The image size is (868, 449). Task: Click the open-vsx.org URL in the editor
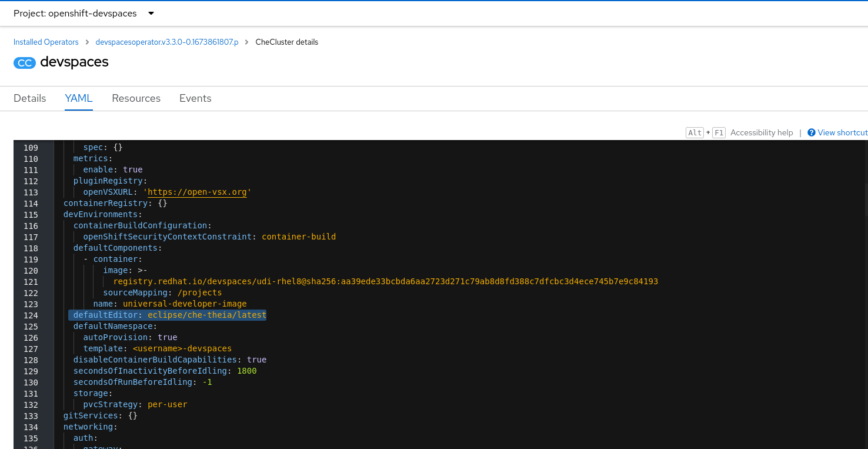click(x=197, y=192)
